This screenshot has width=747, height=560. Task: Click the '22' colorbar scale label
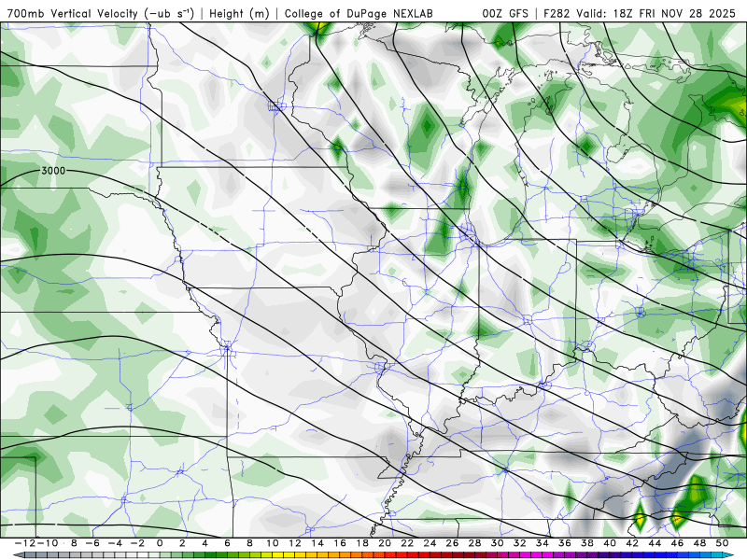(407, 543)
